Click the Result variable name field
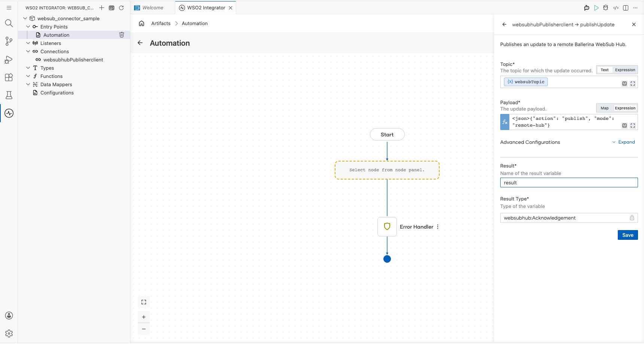This screenshot has height=344, width=644. point(569,182)
